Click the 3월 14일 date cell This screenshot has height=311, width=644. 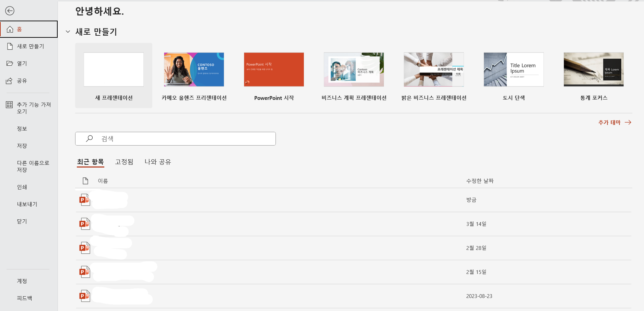click(476, 224)
